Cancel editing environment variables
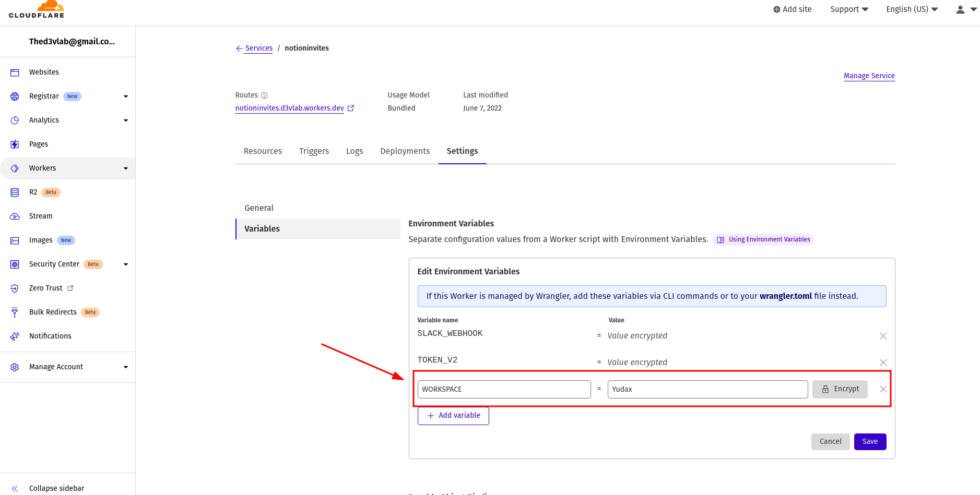The image size is (980, 495). tap(831, 442)
